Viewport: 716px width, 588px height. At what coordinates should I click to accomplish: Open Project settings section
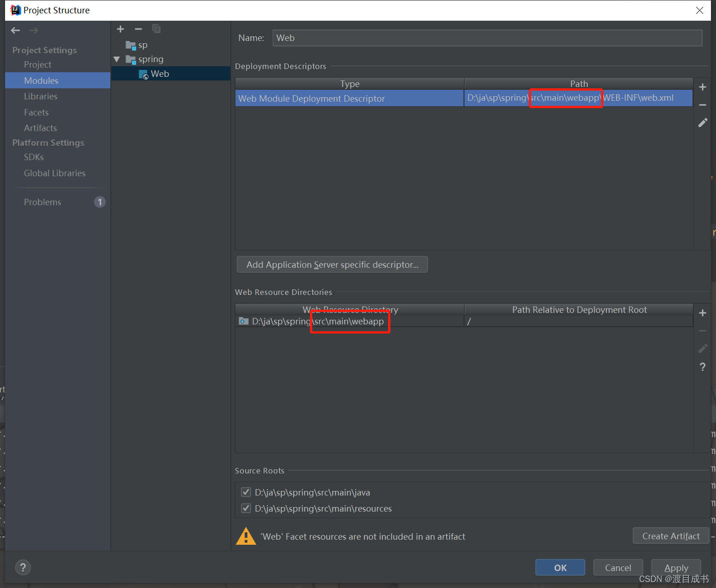pyautogui.click(x=57, y=64)
